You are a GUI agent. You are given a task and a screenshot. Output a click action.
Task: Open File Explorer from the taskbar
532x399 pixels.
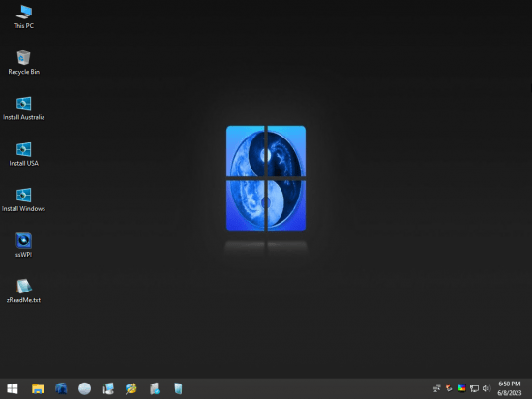38,388
